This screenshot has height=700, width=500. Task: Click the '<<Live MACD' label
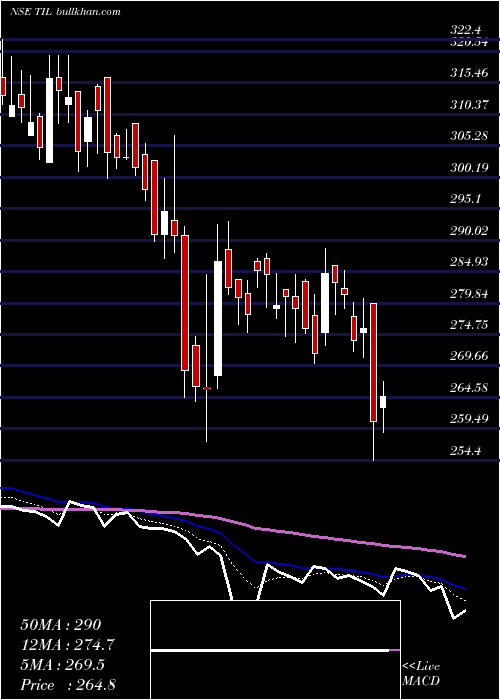pyautogui.click(x=421, y=673)
